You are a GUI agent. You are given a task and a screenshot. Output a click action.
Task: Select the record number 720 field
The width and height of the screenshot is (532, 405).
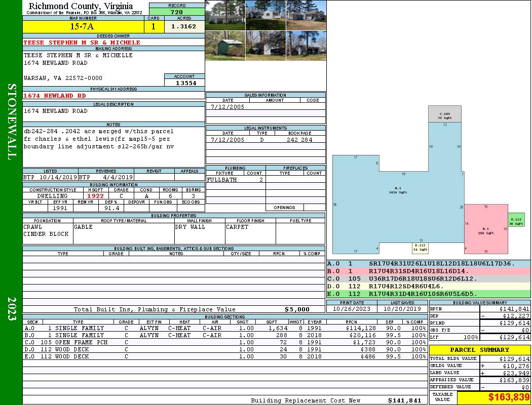point(177,12)
